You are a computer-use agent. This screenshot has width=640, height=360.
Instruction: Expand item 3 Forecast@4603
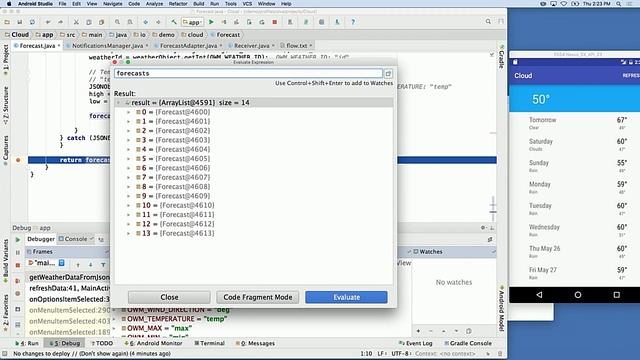click(129, 140)
